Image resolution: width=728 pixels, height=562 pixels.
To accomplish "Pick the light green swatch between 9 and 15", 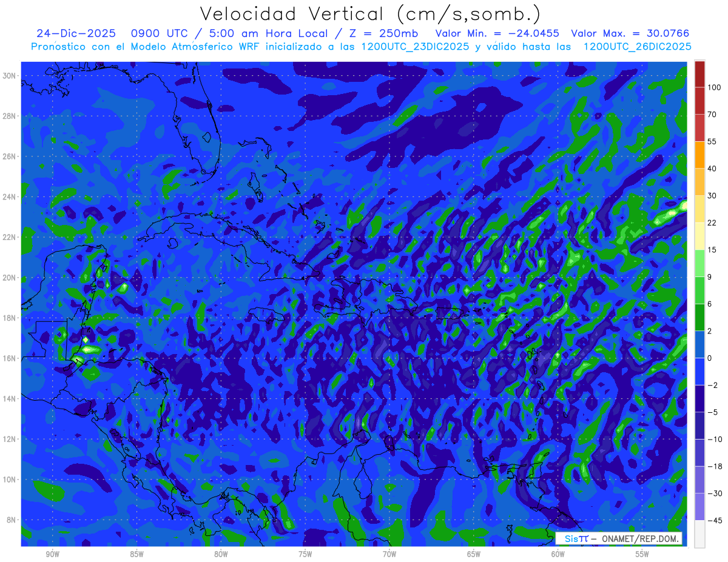I will click(x=699, y=263).
